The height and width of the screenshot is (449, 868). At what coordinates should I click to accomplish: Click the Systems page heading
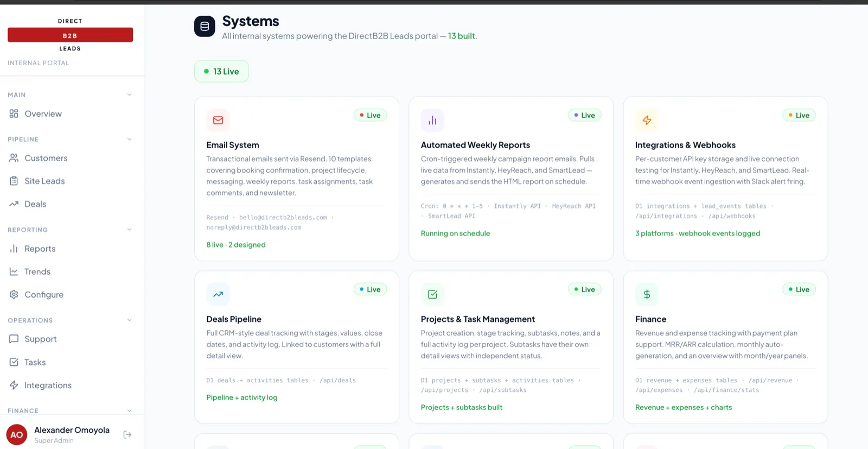251,21
